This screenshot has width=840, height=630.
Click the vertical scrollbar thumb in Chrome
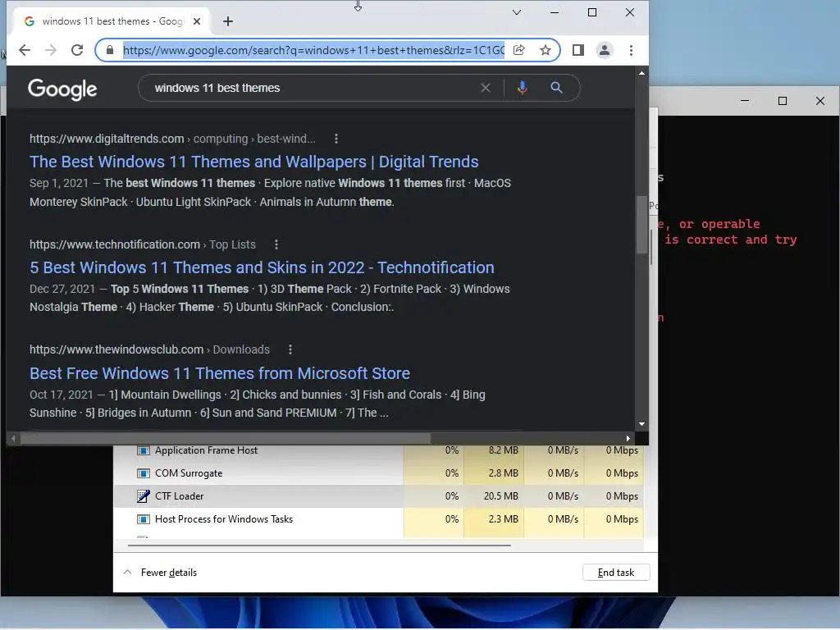[641, 225]
